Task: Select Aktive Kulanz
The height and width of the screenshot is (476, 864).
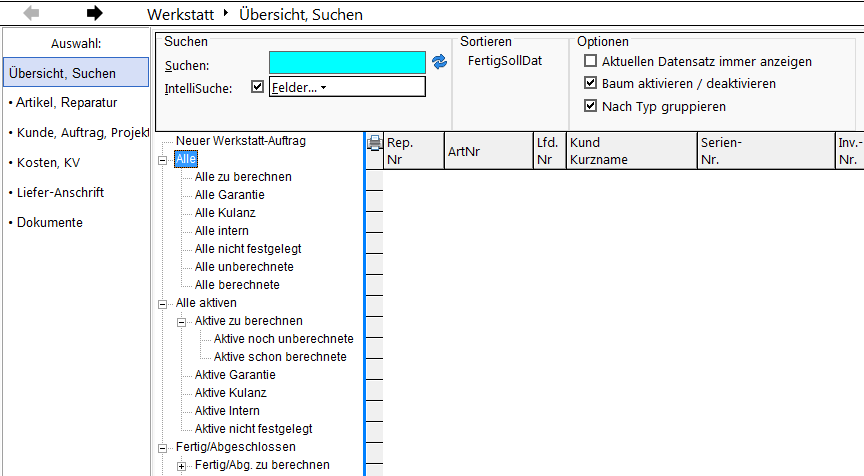Action: pyautogui.click(x=230, y=393)
